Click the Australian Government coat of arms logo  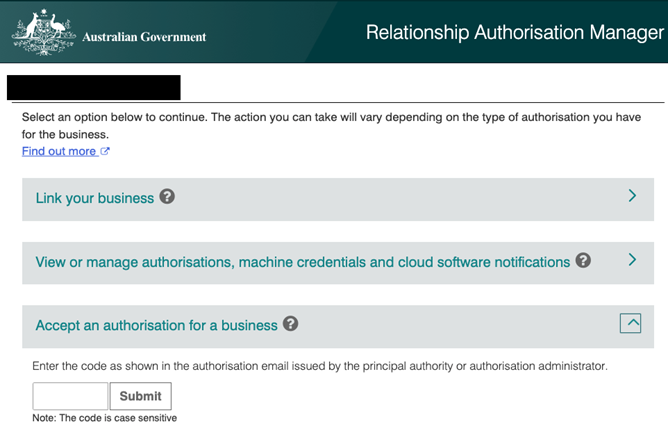point(43,32)
